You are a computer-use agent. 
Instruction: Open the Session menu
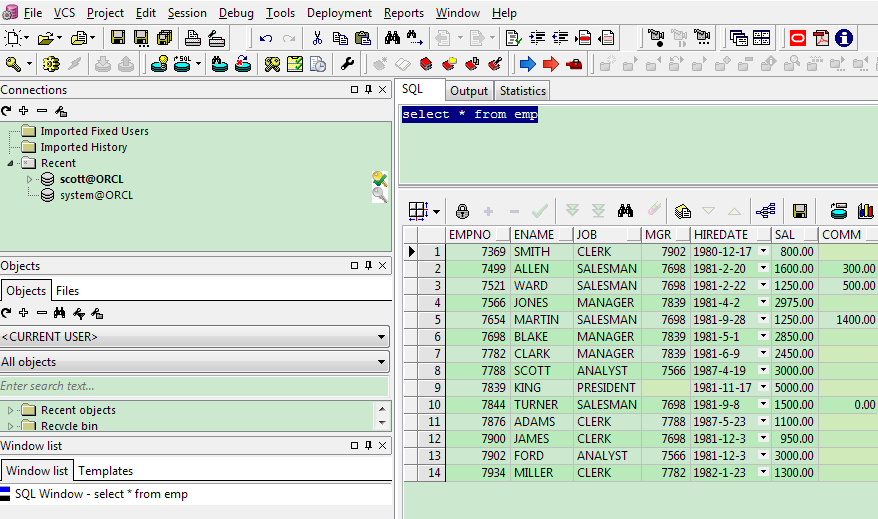point(187,13)
